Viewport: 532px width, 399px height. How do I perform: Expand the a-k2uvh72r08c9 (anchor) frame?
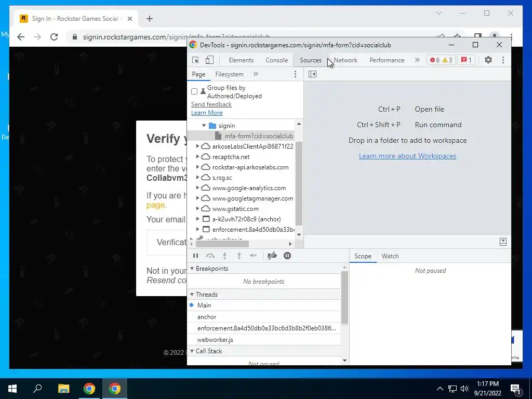[x=197, y=219]
